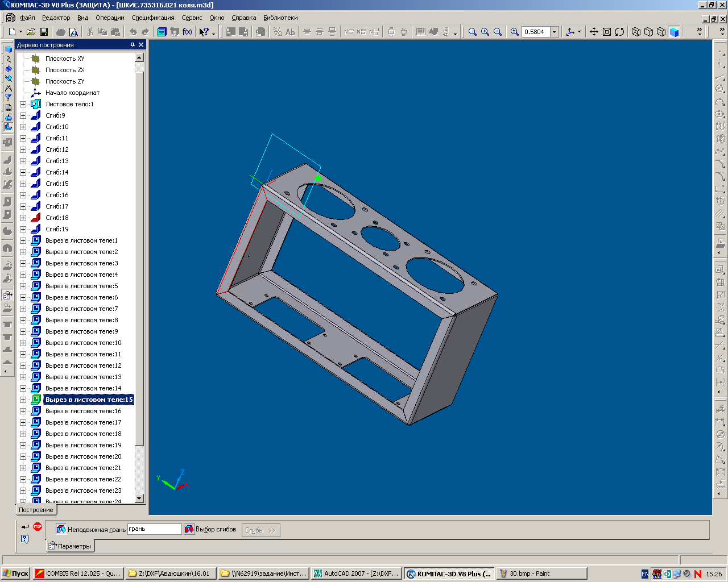Click the Create object enter-arrow icon

pyautogui.click(x=25, y=527)
